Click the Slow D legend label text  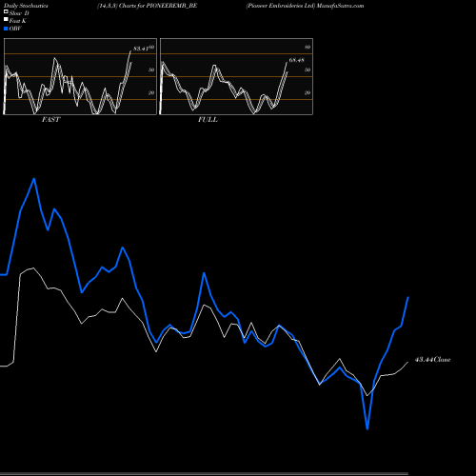point(19,13)
